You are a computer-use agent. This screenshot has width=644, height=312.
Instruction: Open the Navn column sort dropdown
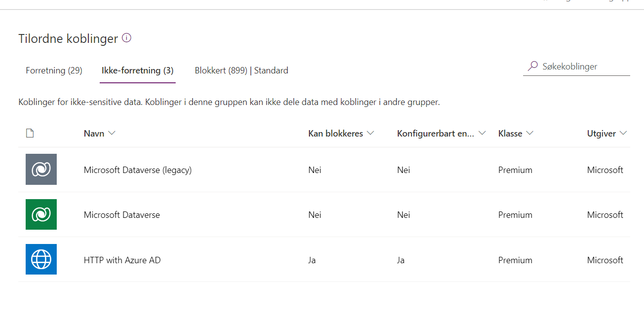pos(112,133)
